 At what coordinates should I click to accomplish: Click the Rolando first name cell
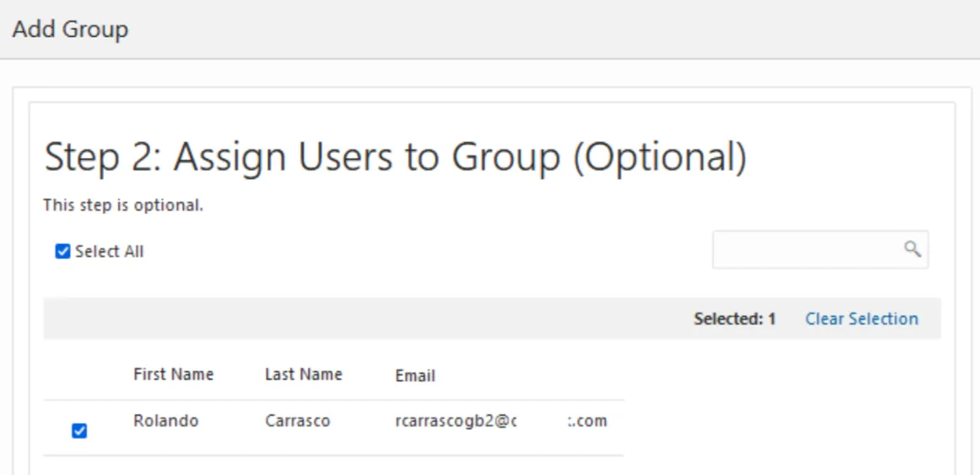coord(167,421)
